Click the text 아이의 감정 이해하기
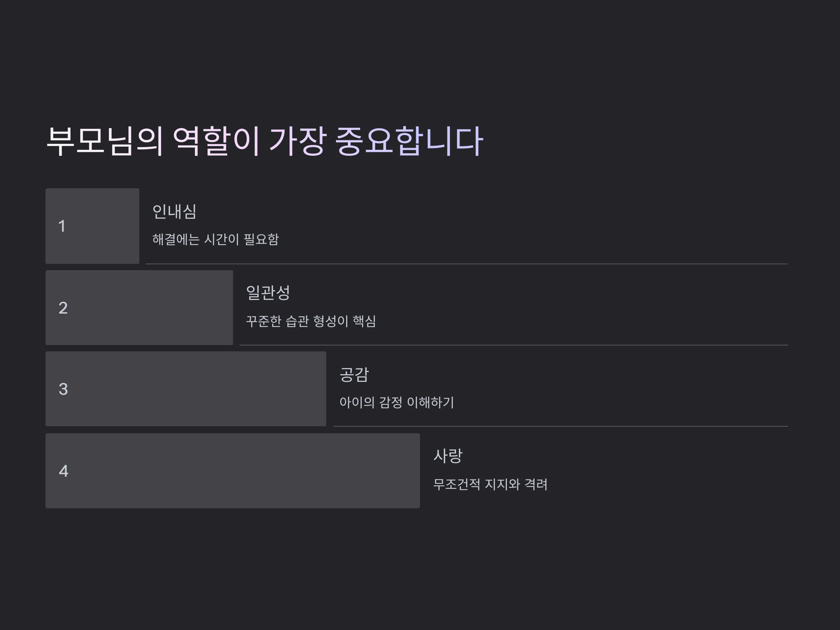The width and height of the screenshot is (840, 630). (x=397, y=402)
